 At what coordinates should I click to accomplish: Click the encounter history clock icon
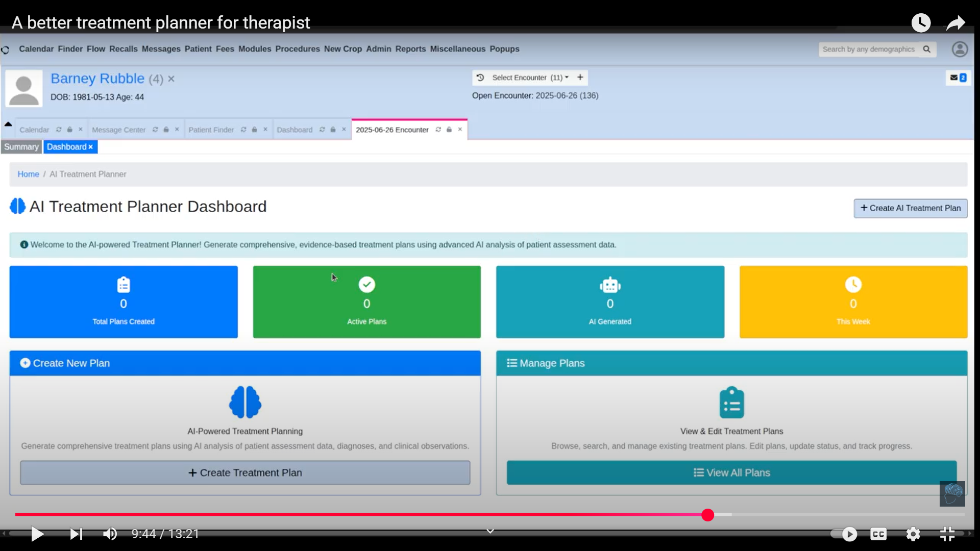click(x=480, y=78)
